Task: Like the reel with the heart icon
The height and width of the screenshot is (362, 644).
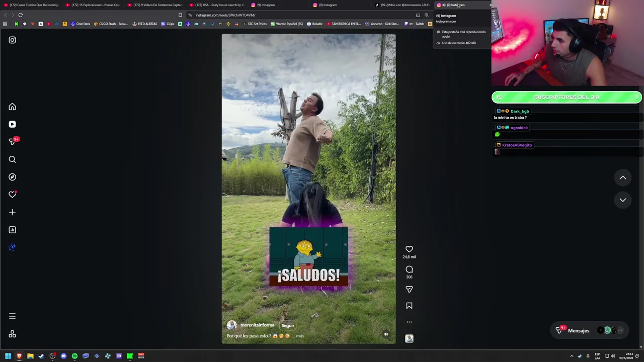Action: pos(409,249)
